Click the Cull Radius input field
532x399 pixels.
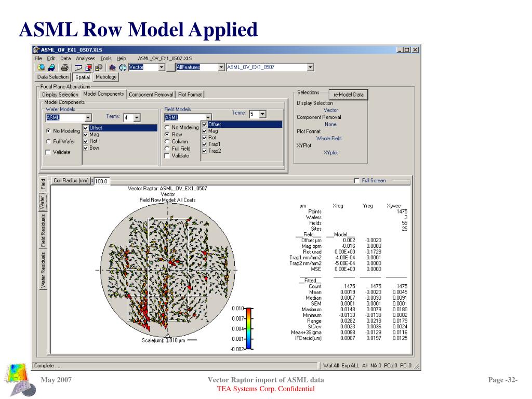pyautogui.click(x=101, y=181)
